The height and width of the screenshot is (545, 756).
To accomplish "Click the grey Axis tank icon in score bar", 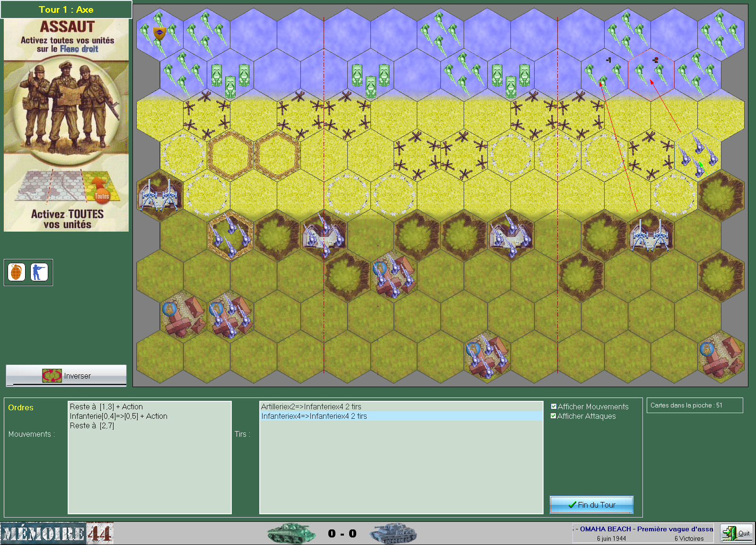I will point(393,533).
